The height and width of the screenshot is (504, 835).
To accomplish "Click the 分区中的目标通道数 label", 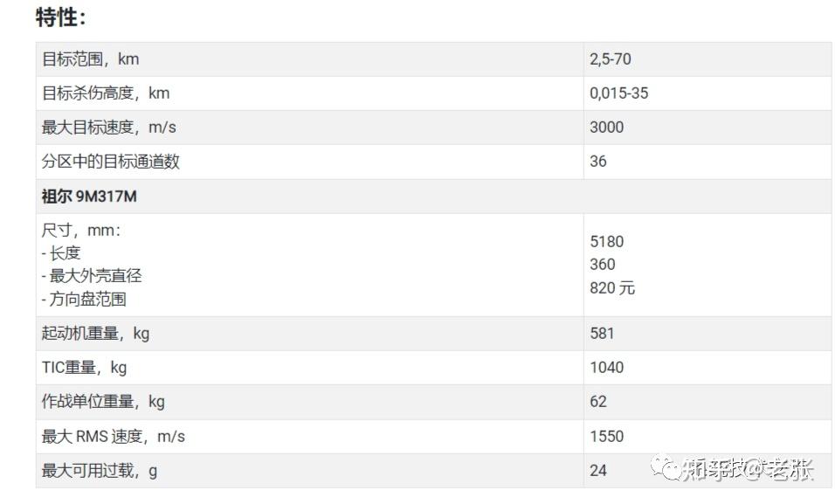I will tap(111, 162).
